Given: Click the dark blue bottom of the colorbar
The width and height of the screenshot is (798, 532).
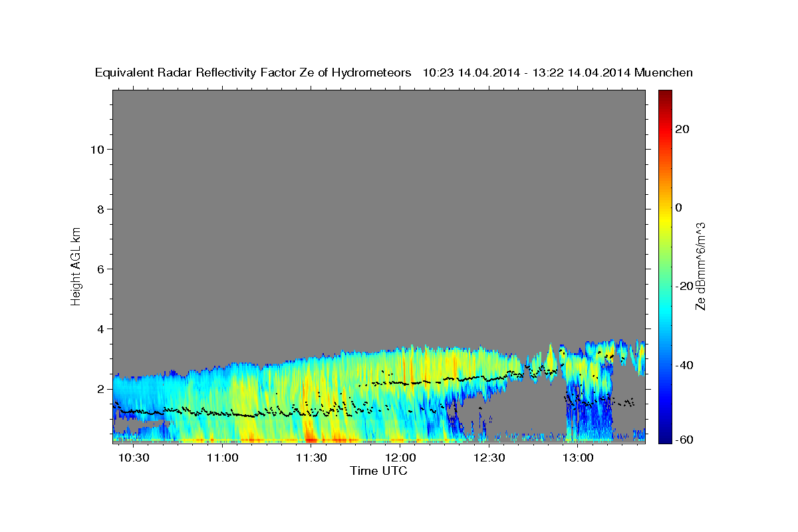Looking at the screenshot, I should pos(664,438).
